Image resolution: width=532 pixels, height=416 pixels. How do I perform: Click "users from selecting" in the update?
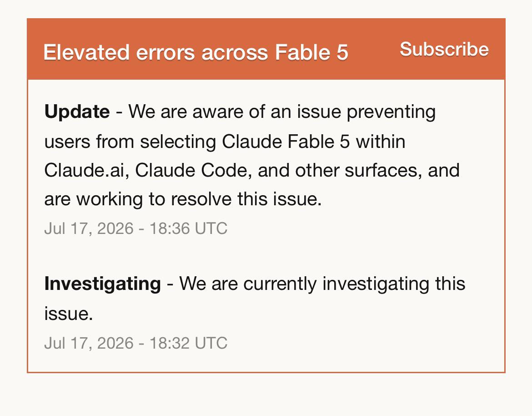point(130,141)
